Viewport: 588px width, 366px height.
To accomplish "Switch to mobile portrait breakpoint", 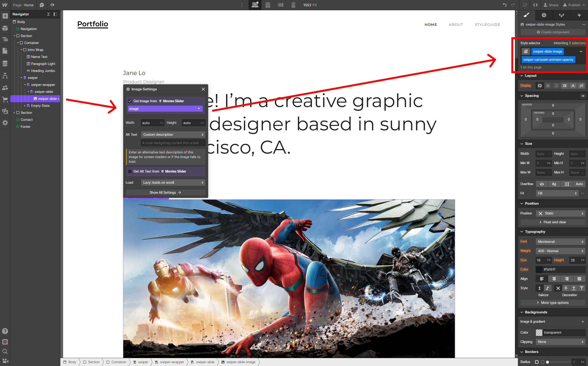I will (x=293, y=5).
